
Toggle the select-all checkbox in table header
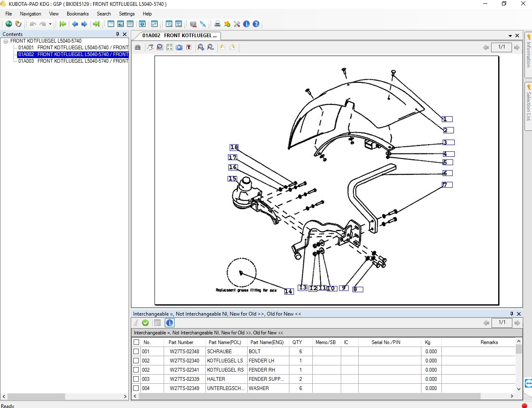[x=136, y=342]
